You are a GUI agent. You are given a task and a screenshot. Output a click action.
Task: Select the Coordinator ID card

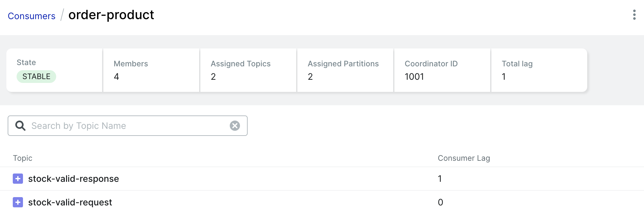coord(442,70)
